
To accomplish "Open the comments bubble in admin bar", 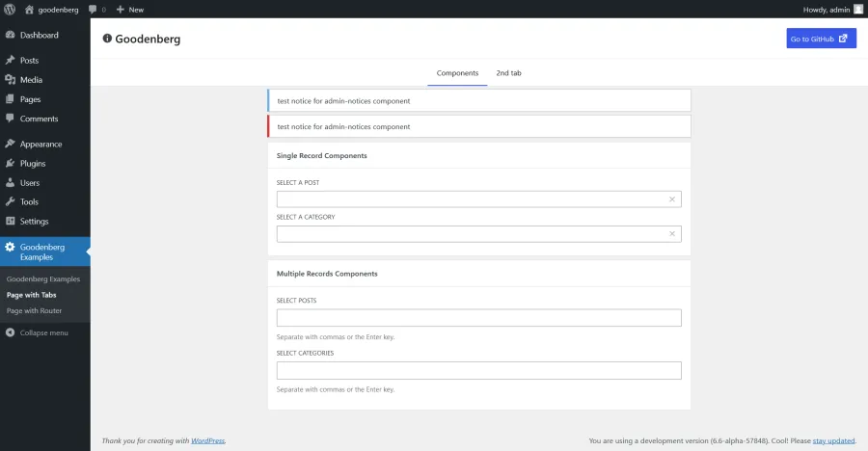I will pyautogui.click(x=93, y=10).
